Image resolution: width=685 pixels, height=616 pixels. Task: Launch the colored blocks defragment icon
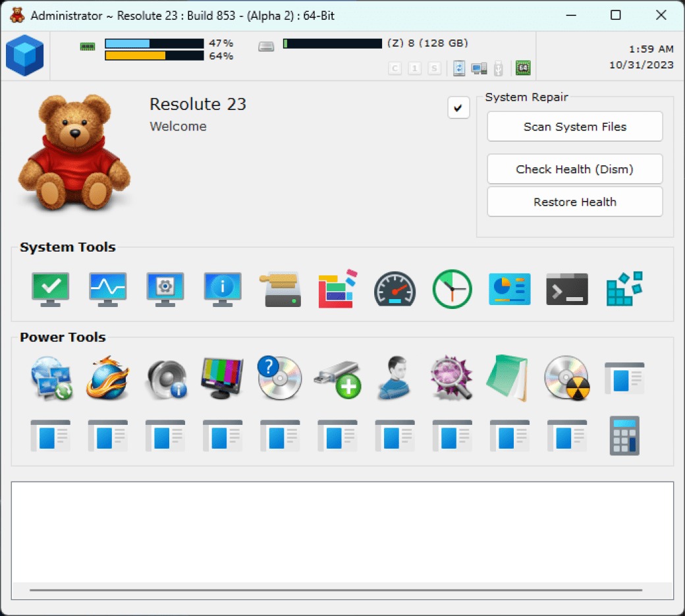click(337, 289)
